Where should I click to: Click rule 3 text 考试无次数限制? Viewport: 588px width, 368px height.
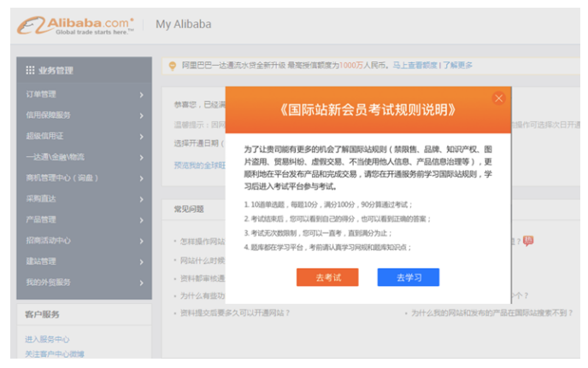point(318,233)
